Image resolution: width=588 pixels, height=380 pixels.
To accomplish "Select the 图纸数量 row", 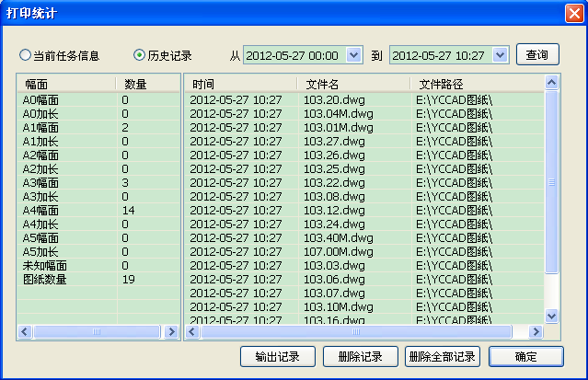I will click(98, 280).
